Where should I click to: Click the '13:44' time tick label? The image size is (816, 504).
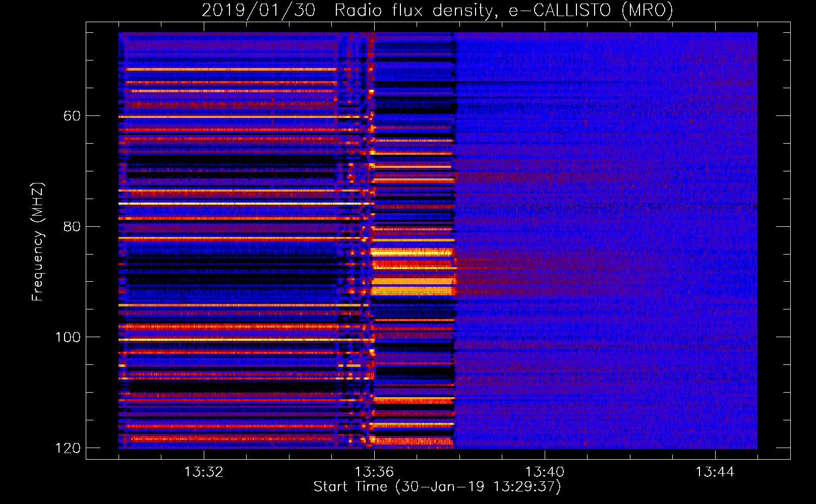point(715,472)
